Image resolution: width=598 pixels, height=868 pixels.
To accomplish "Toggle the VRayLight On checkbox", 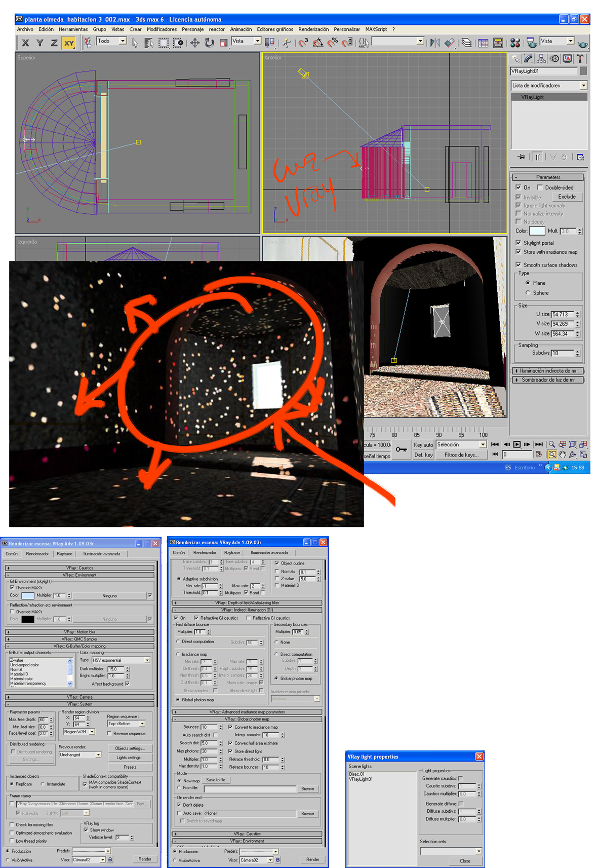I will (519, 187).
